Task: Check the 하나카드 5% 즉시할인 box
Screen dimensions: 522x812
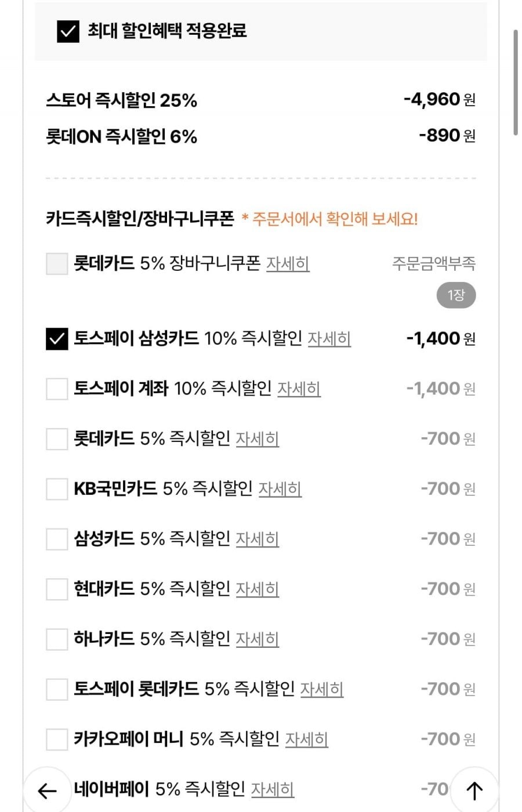Action: click(x=57, y=639)
